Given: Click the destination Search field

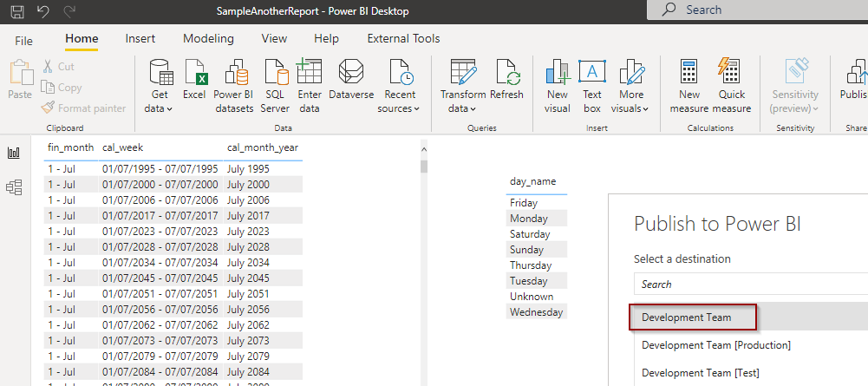Looking at the screenshot, I should point(751,285).
